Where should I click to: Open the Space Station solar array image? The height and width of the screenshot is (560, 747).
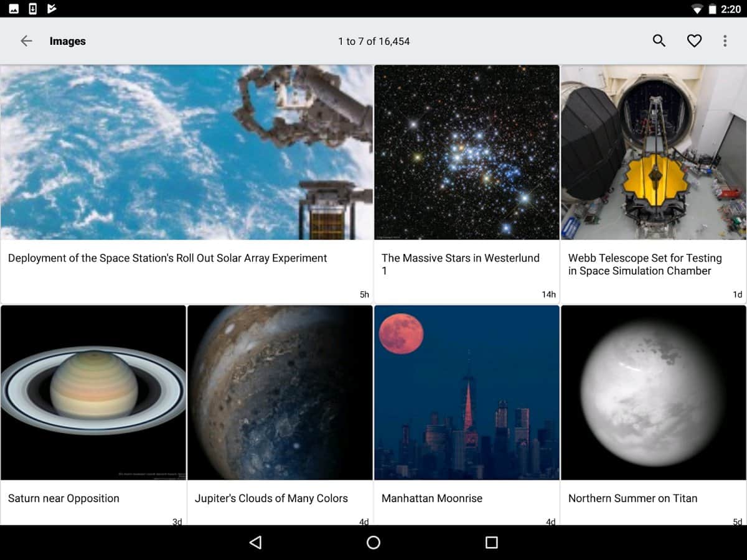pyautogui.click(x=187, y=152)
